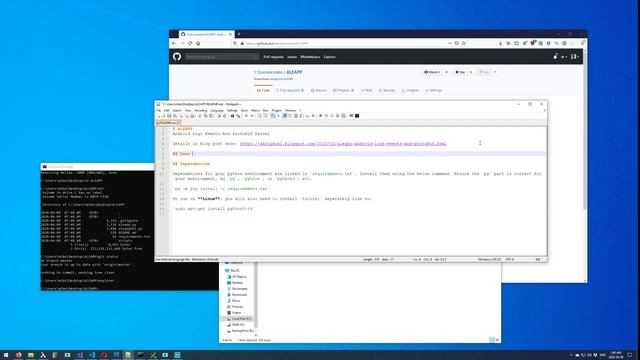Click the Cut icon in Notepad++ toolbar
The height and width of the screenshot is (360, 640).
[200, 116]
